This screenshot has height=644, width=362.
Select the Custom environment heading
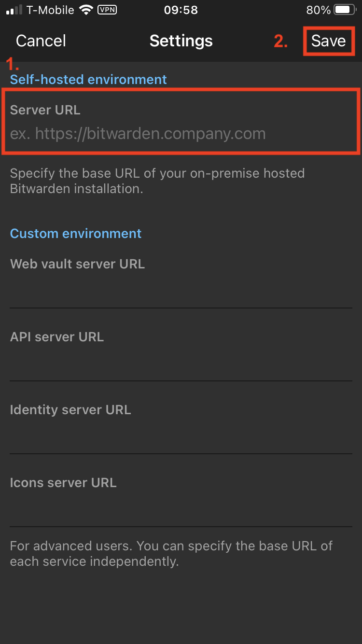click(x=76, y=234)
